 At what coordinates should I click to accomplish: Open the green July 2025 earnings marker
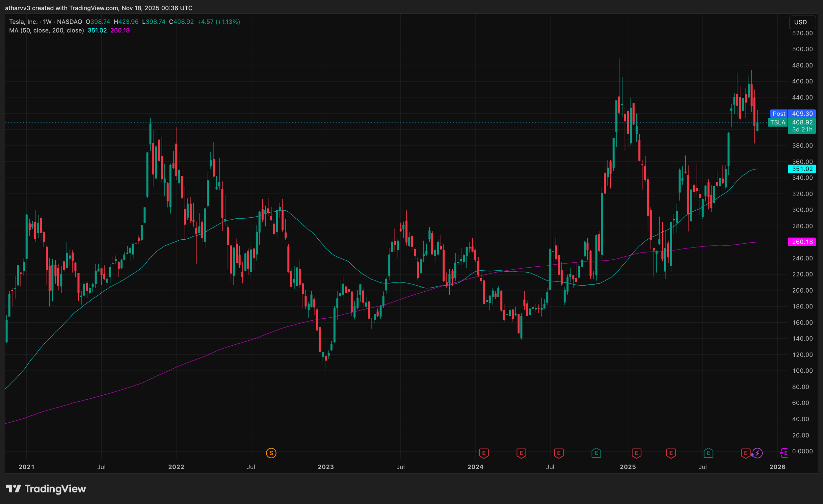(x=708, y=453)
